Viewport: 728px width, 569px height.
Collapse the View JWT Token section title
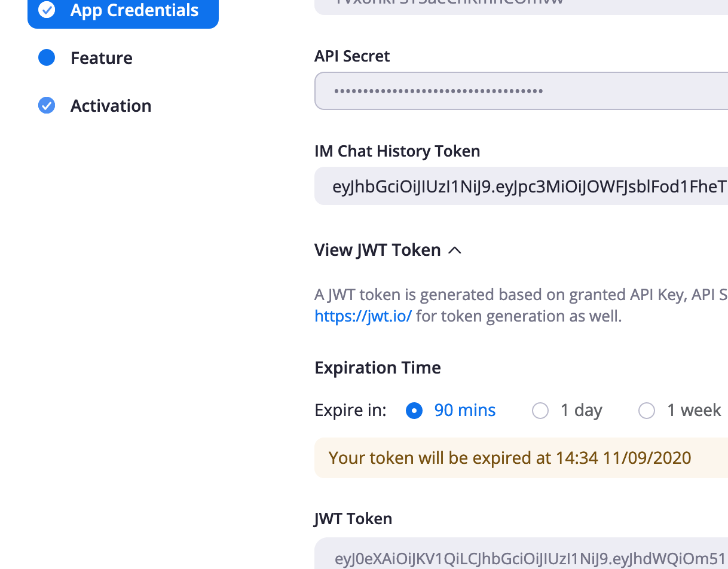pos(377,250)
